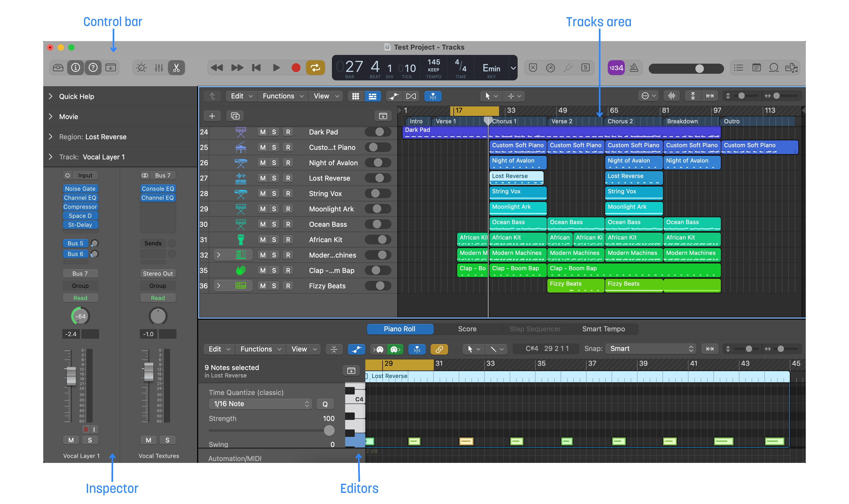Open the Compressor plug-in slot

tap(80, 207)
